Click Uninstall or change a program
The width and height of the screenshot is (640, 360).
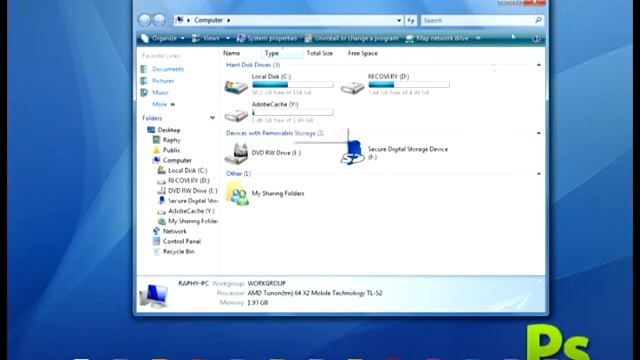[x=351, y=38]
